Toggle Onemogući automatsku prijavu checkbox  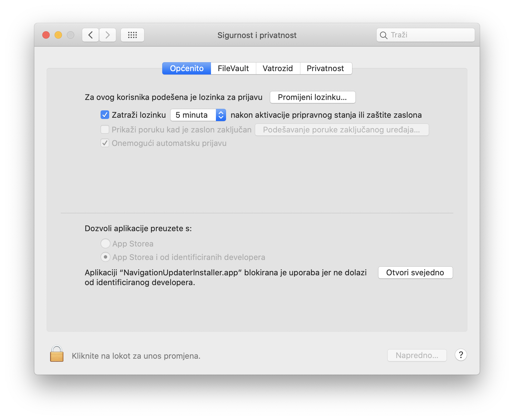[105, 143]
